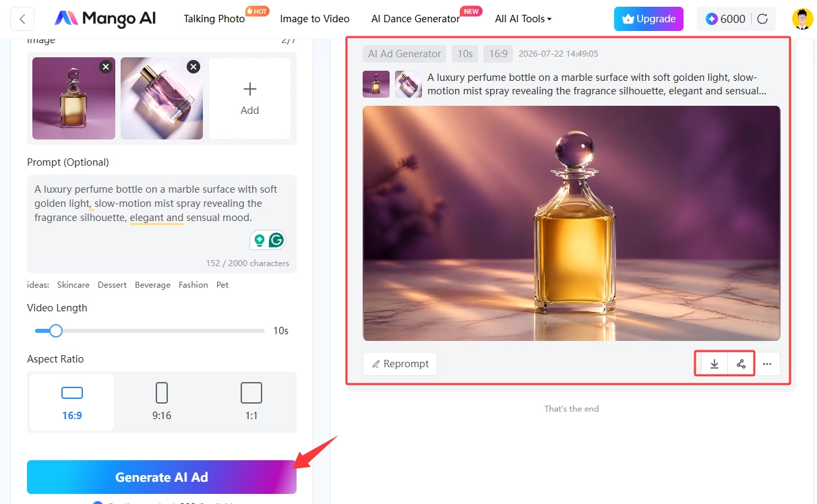Select the 1:1 aspect ratio

tap(251, 402)
